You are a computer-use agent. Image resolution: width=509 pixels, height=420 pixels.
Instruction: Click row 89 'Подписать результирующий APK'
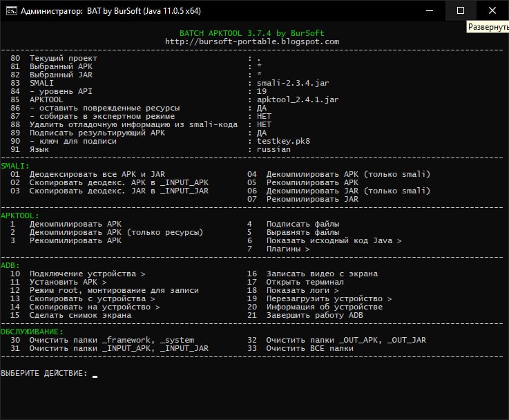pos(138,133)
